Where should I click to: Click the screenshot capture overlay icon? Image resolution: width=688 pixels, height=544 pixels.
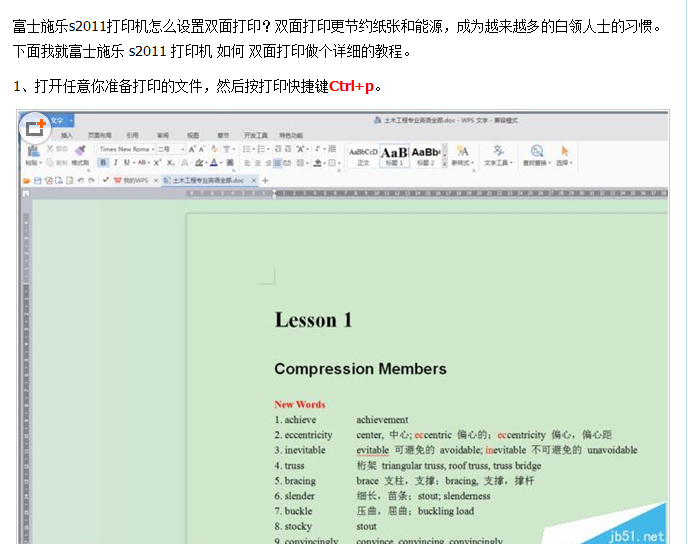click(35, 128)
